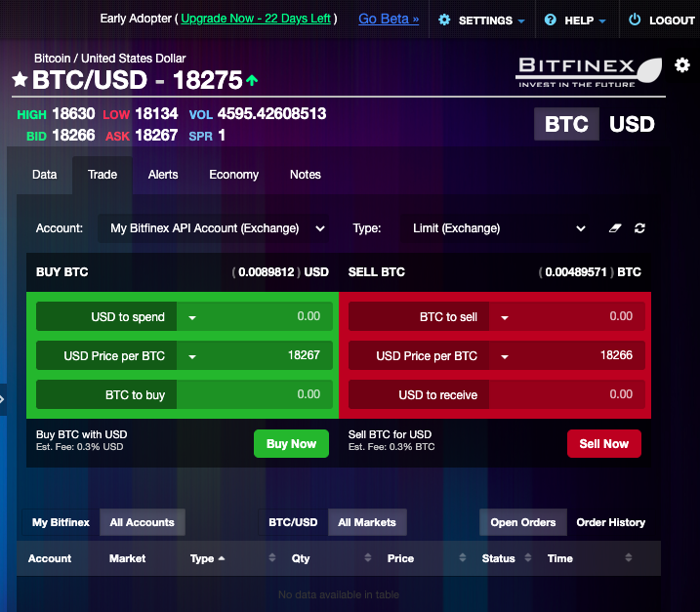Switch to the Economy tab

234,175
